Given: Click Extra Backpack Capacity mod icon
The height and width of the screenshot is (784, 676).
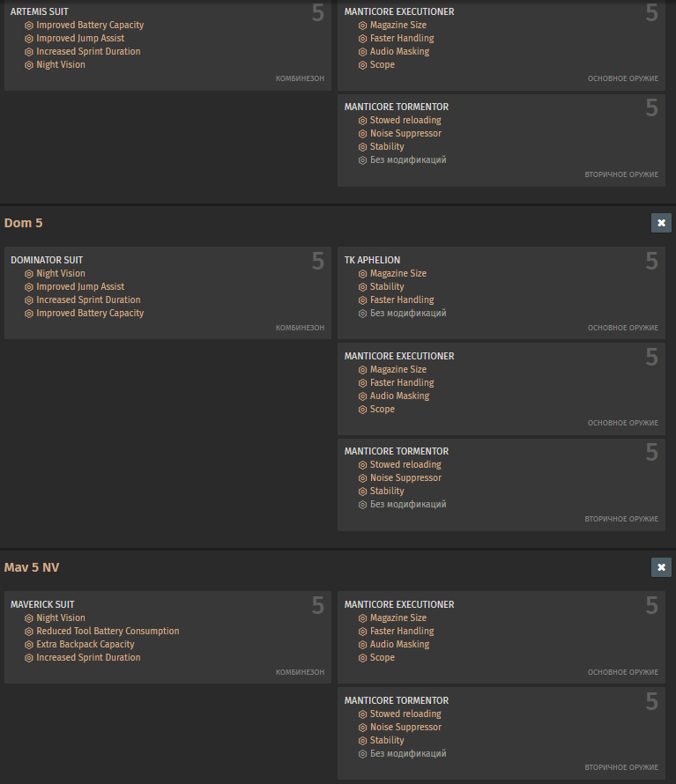Looking at the screenshot, I should [x=29, y=645].
